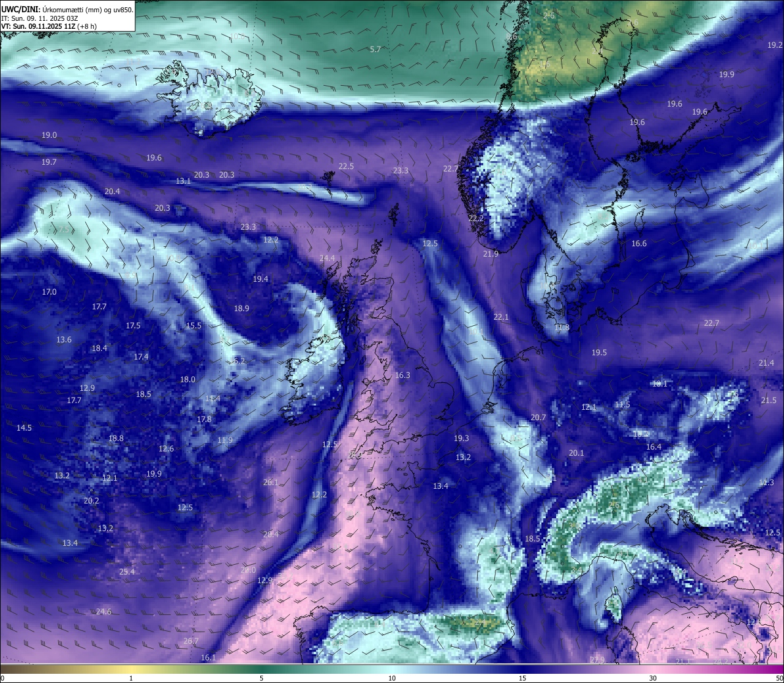
Task: Click the 'IT: Sun. 09. 11. 2025 03Z' line
Action: coord(39,18)
